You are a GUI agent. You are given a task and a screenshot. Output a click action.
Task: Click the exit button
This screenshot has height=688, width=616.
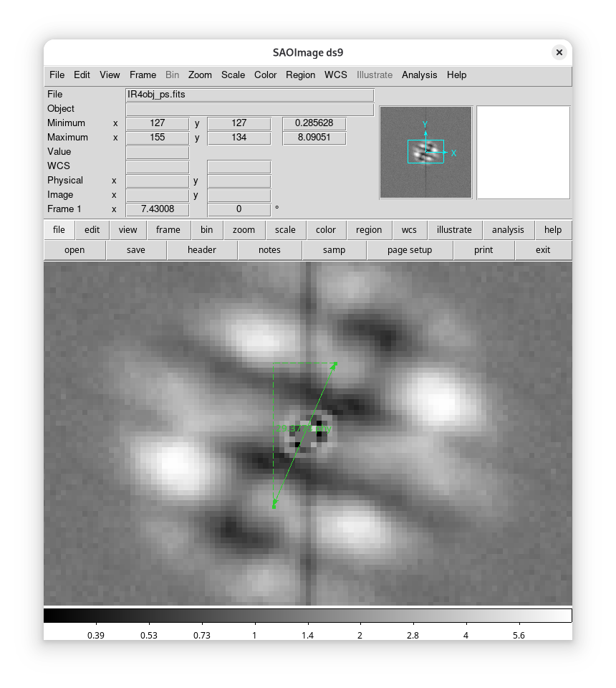click(x=543, y=250)
